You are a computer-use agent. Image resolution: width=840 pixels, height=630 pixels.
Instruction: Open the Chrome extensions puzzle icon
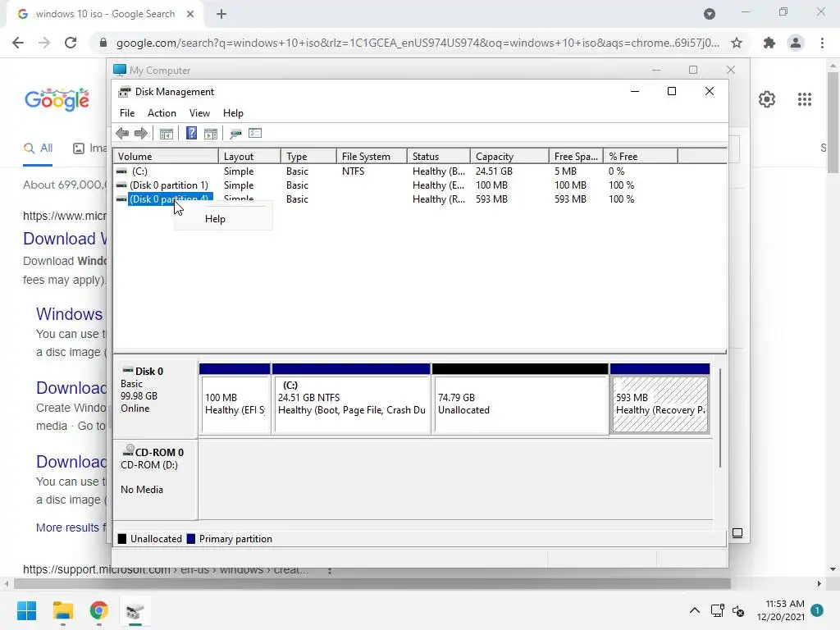(769, 43)
